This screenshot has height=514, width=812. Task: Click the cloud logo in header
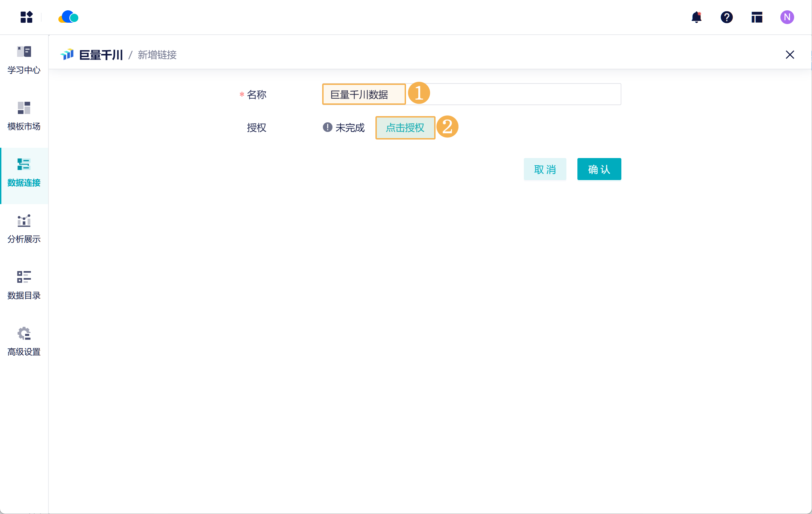(68, 17)
